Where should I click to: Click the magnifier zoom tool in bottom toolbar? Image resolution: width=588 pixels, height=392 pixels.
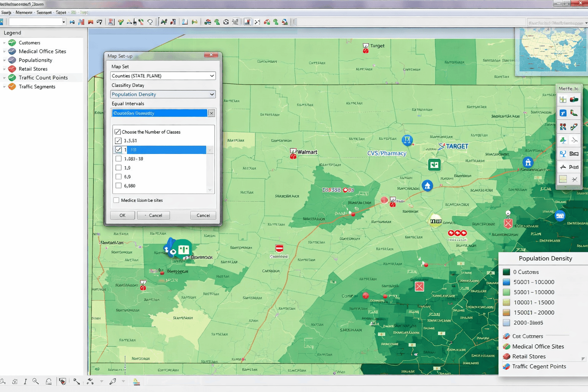tap(36, 381)
